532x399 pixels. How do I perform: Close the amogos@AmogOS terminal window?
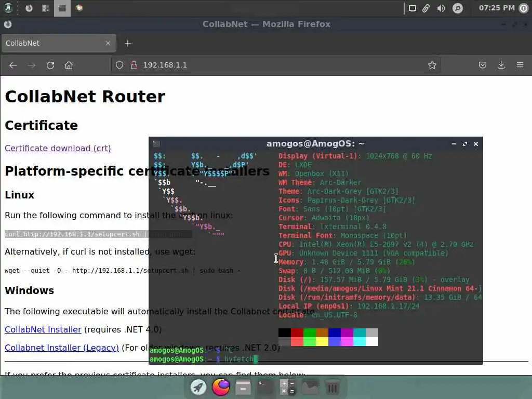(476, 144)
